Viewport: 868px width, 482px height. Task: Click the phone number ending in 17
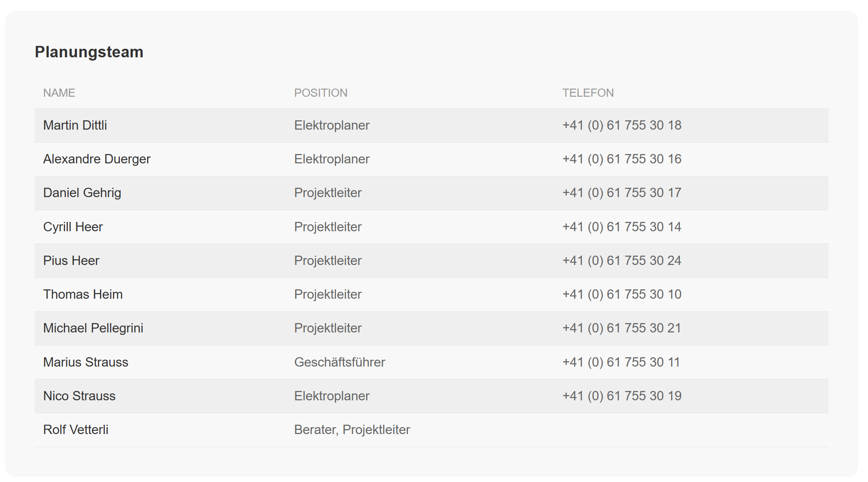point(622,193)
